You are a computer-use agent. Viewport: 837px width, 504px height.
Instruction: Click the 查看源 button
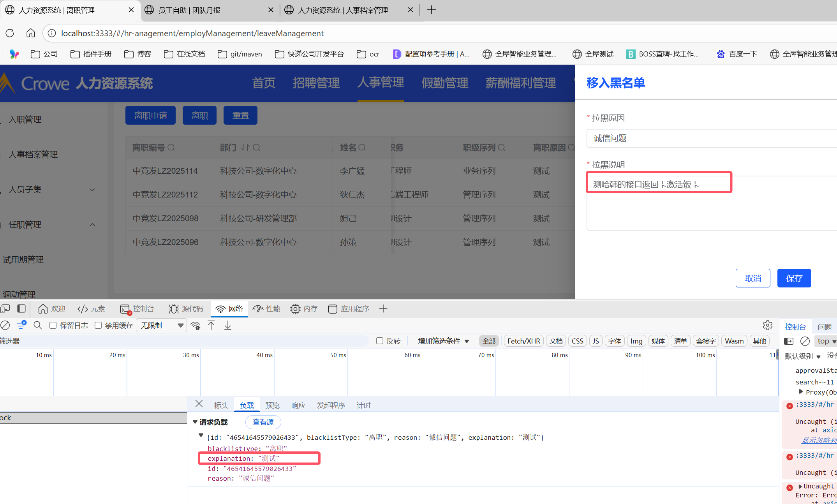263,422
